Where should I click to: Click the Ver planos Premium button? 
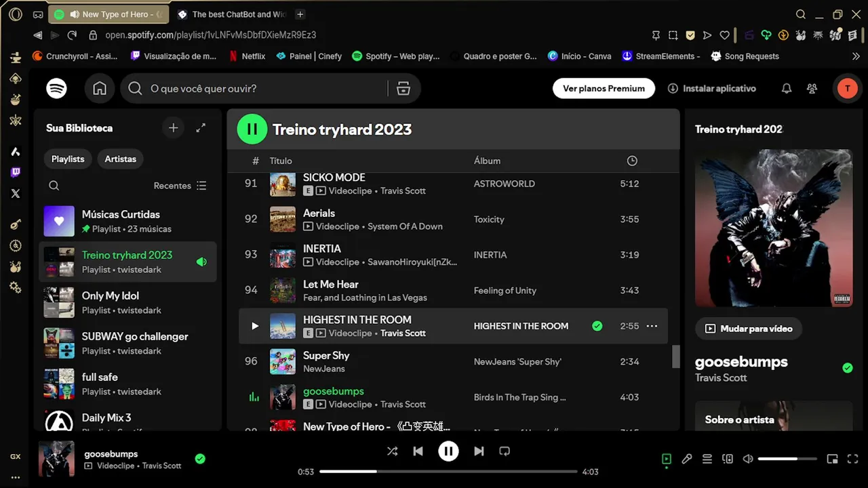coord(604,89)
